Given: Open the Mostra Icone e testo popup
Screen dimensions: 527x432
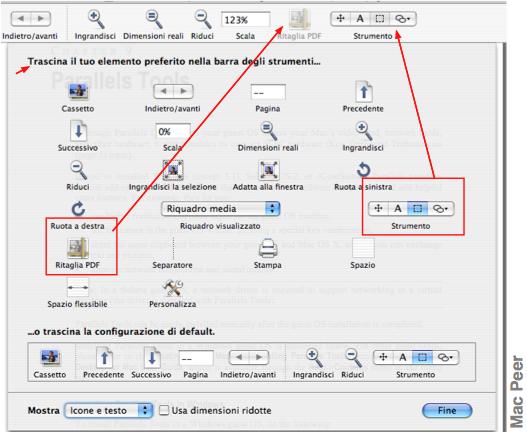Looking at the screenshot, I should tap(109, 410).
